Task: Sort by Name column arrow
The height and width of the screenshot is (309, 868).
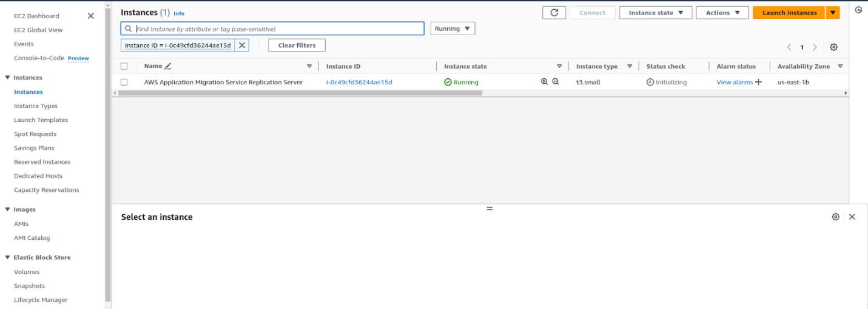Action: coord(309,67)
